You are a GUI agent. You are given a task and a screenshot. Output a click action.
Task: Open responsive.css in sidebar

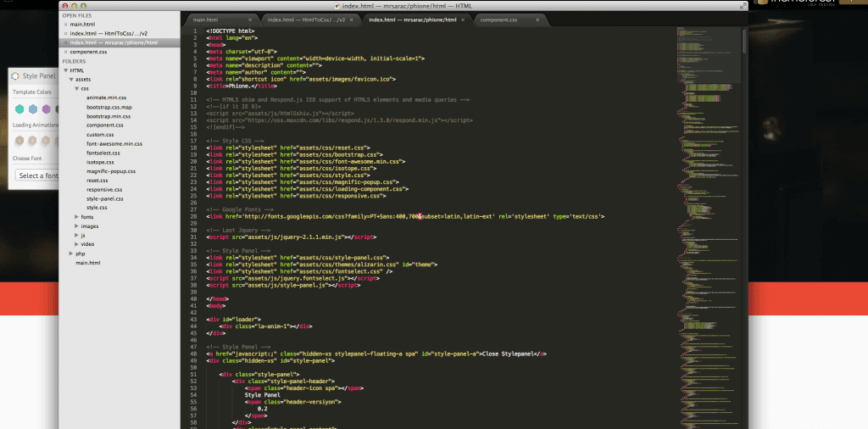tap(104, 189)
